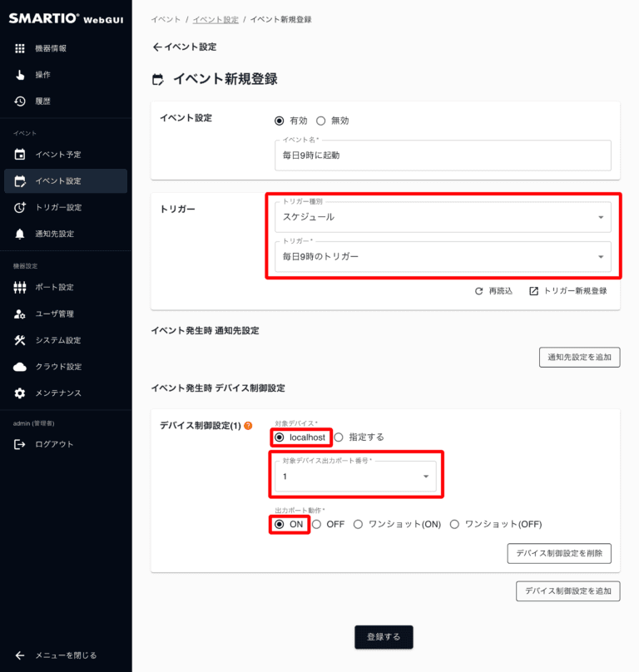Select the 無効 radio button

tap(321, 121)
